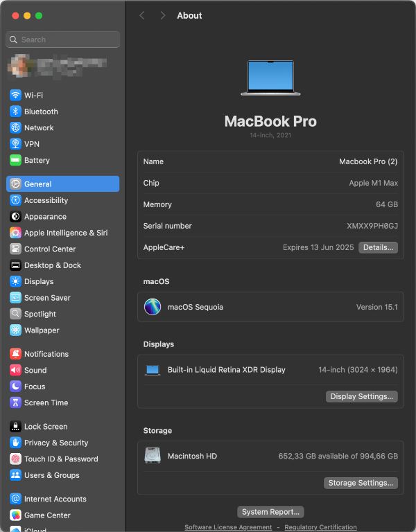
Task: Click the Macintosh HD drive icon
Action: point(153,456)
